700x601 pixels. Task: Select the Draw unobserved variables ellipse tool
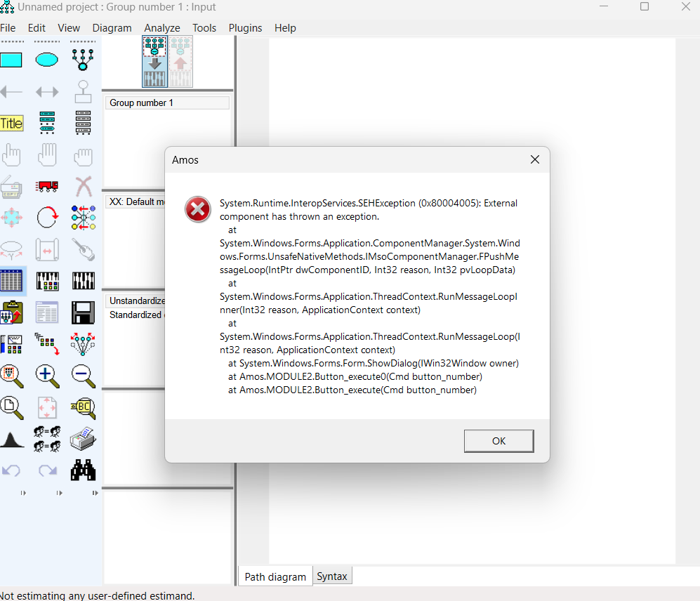(46, 60)
